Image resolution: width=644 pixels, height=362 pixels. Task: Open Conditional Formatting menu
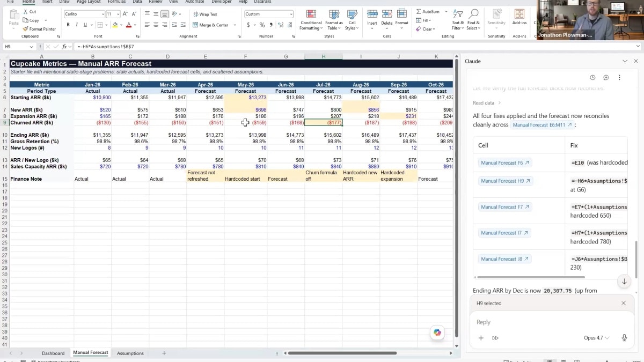311,19
